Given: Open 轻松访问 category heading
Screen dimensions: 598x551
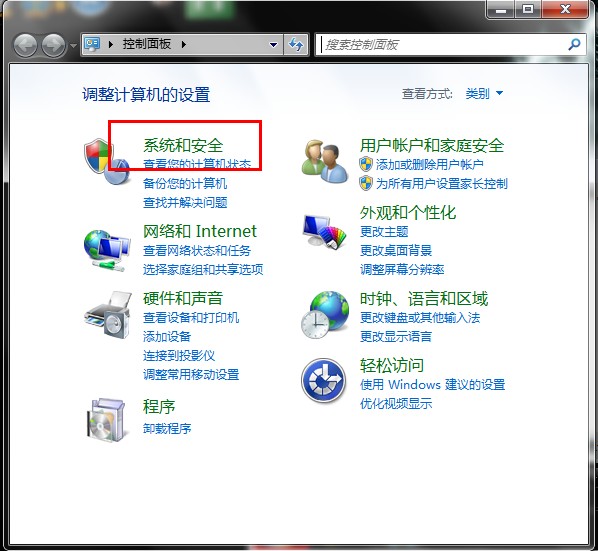Looking at the screenshot, I should coord(392,365).
